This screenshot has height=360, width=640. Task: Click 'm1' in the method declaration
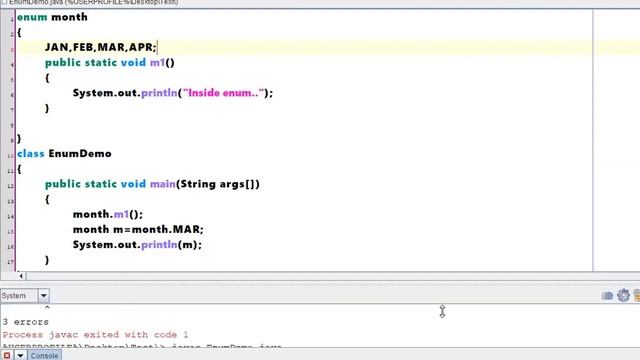coord(158,63)
